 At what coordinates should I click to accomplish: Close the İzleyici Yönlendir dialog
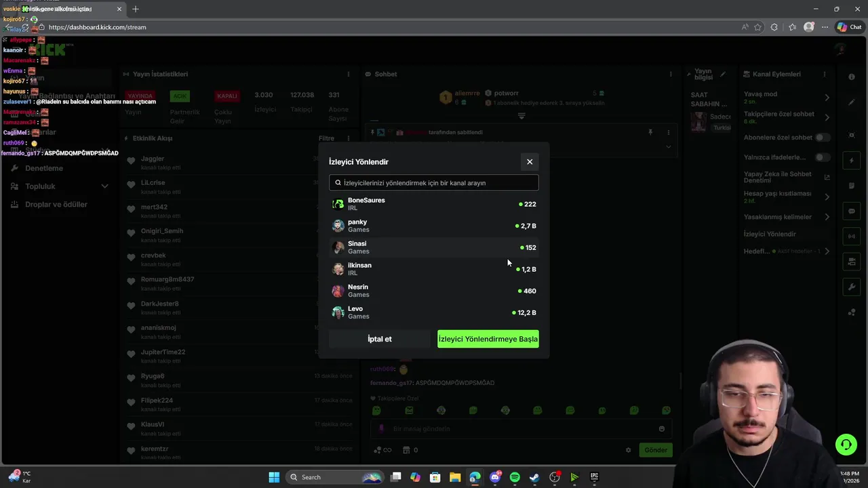530,161
